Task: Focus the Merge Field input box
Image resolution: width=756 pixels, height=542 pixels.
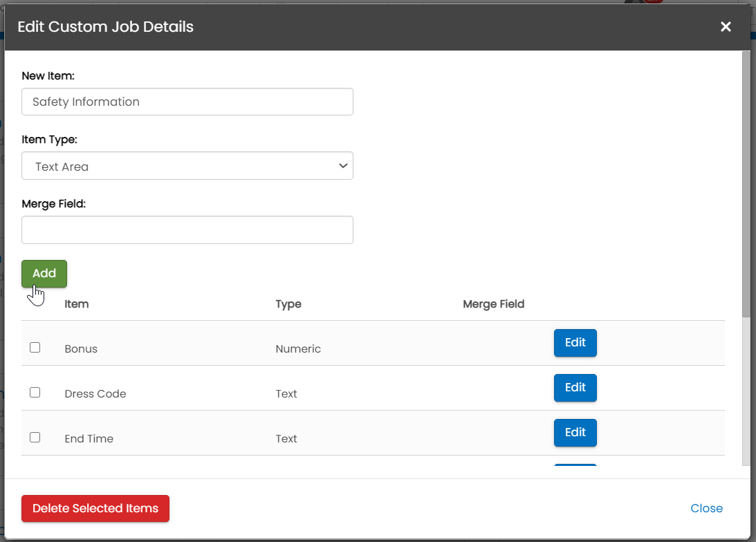Action: point(187,230)
